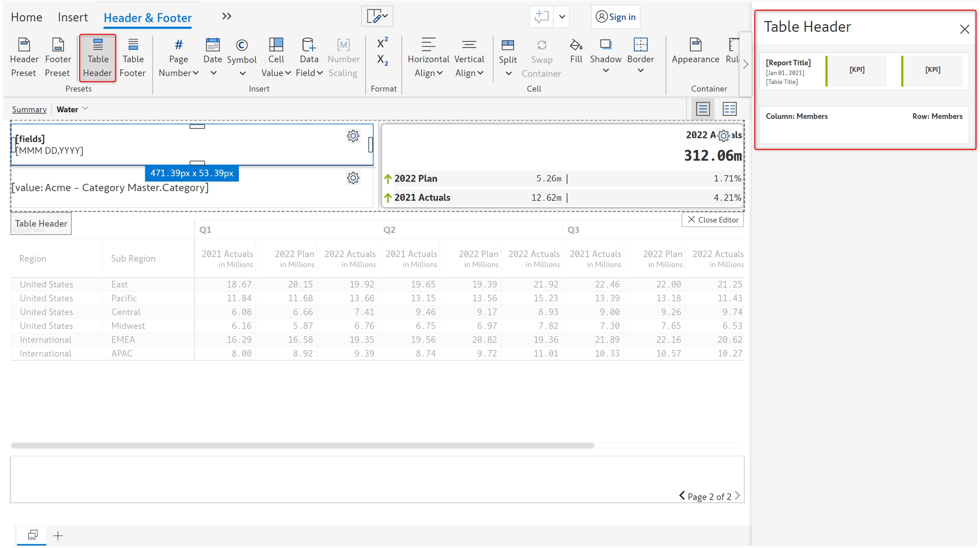The image size is (980, 548).
Task: Expand the Border options dropdown
Action: [640, 70]
